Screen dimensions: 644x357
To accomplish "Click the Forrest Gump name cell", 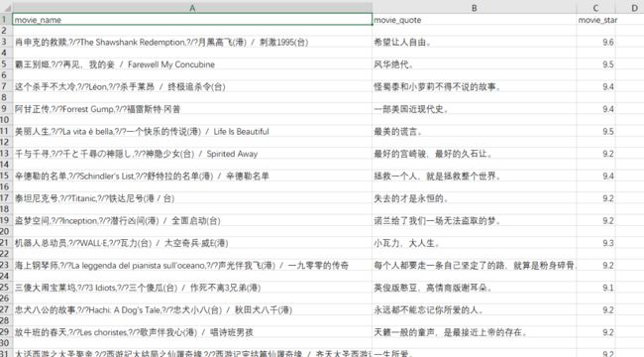I will pos(192,109).
